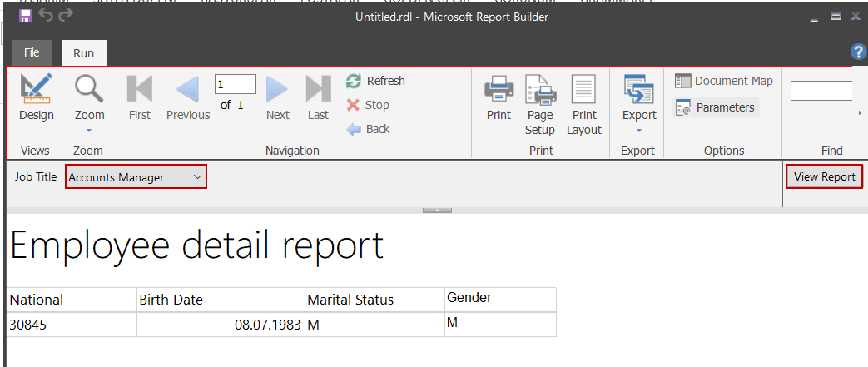Refresh the report
868x367 pixels.
pyautogui.click(x=375, y=81)
